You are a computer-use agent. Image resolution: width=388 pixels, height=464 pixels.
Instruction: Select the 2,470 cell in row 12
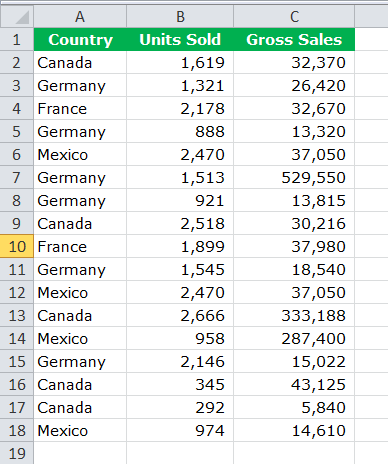180,292
